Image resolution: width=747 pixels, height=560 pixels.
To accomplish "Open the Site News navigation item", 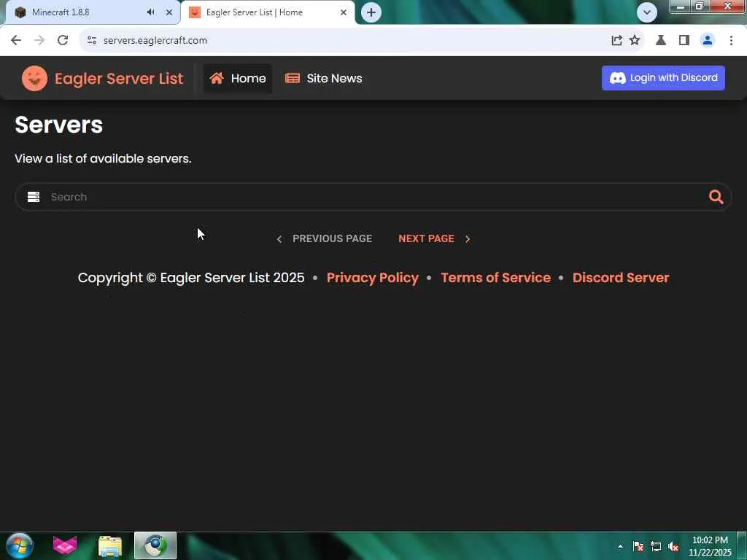I will pyautogui.click(x=323, y=79).
